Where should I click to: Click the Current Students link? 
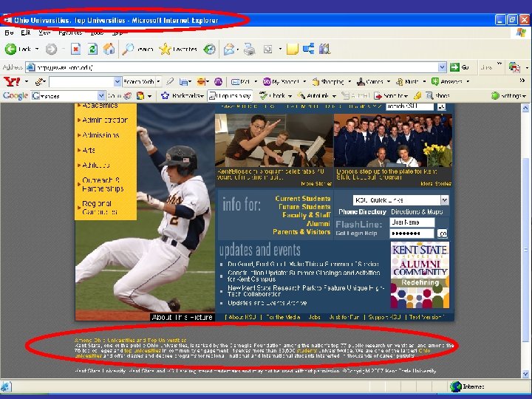coord(303,199)
